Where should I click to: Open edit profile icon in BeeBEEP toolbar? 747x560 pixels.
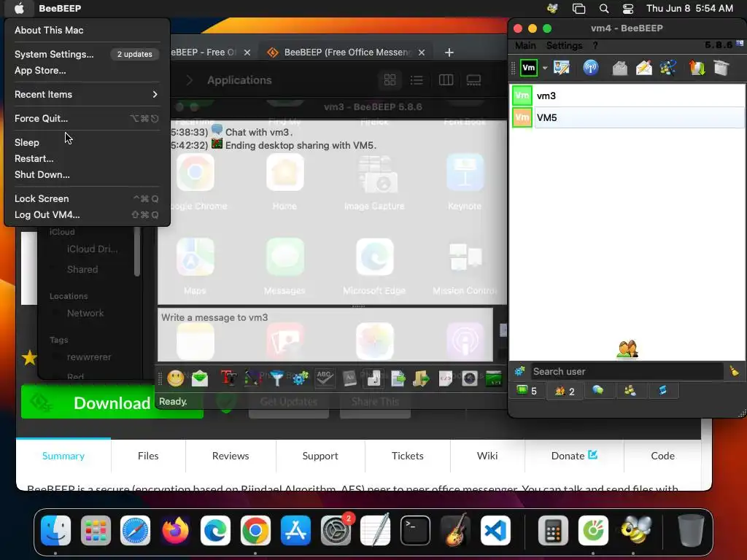(562, 68)
